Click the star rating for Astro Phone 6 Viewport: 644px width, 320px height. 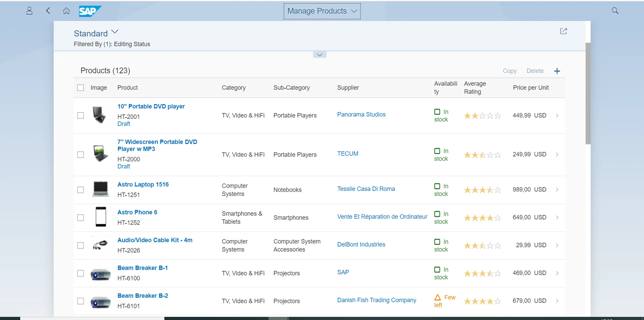click(483, 218)
